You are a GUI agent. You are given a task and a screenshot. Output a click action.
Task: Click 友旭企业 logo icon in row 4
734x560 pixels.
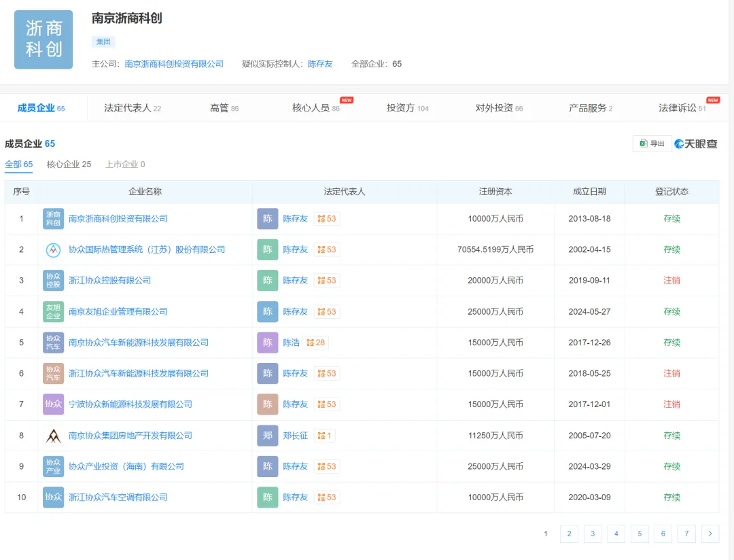(54, 311)
